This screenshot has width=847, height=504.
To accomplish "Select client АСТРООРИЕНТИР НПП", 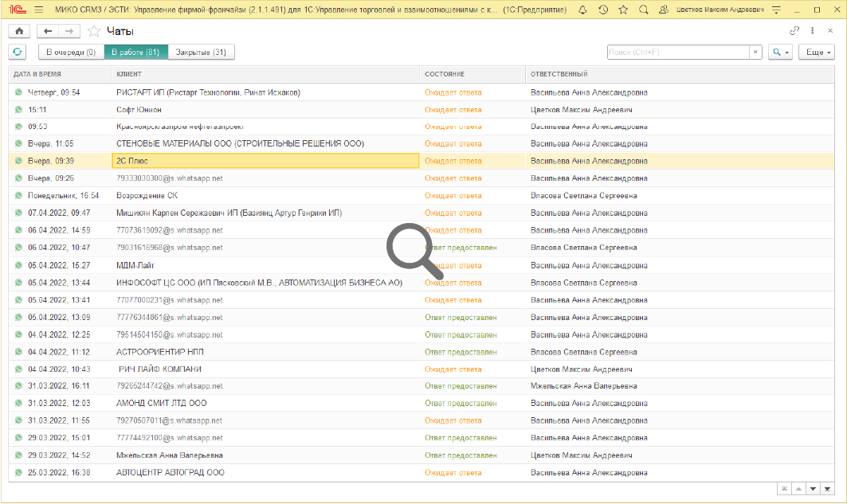I will tap(265, 352).
